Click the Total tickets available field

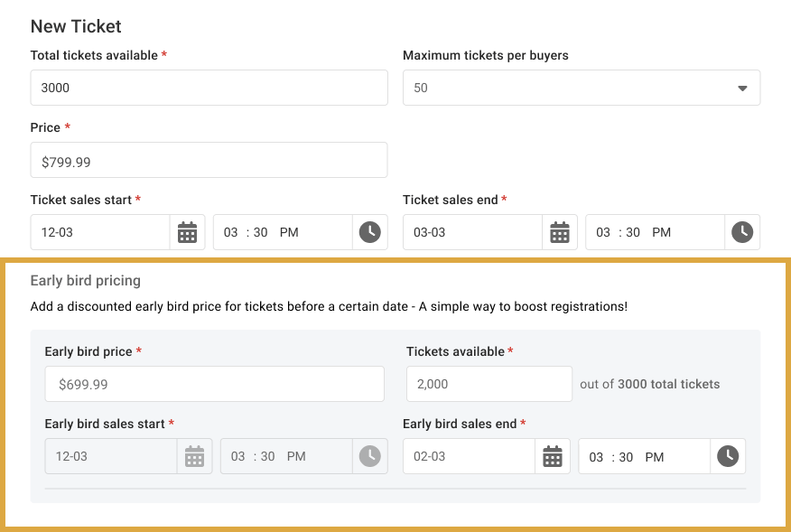point(209,88)
